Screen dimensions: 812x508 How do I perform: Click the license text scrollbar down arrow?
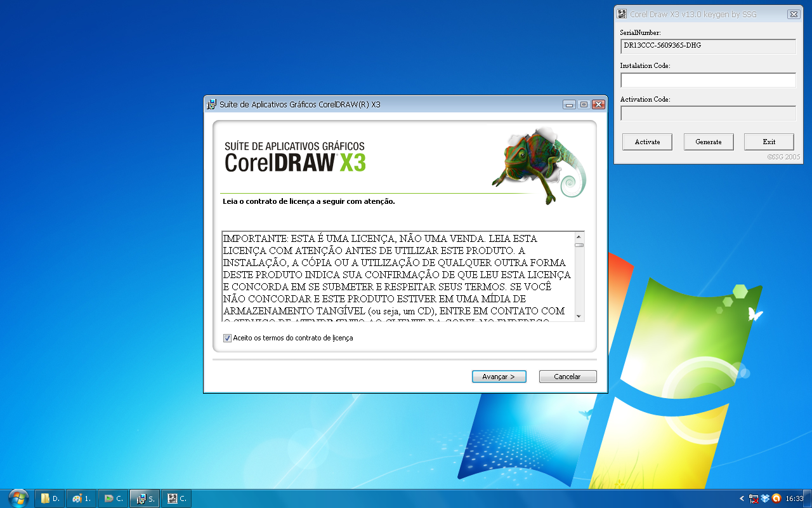578,316
